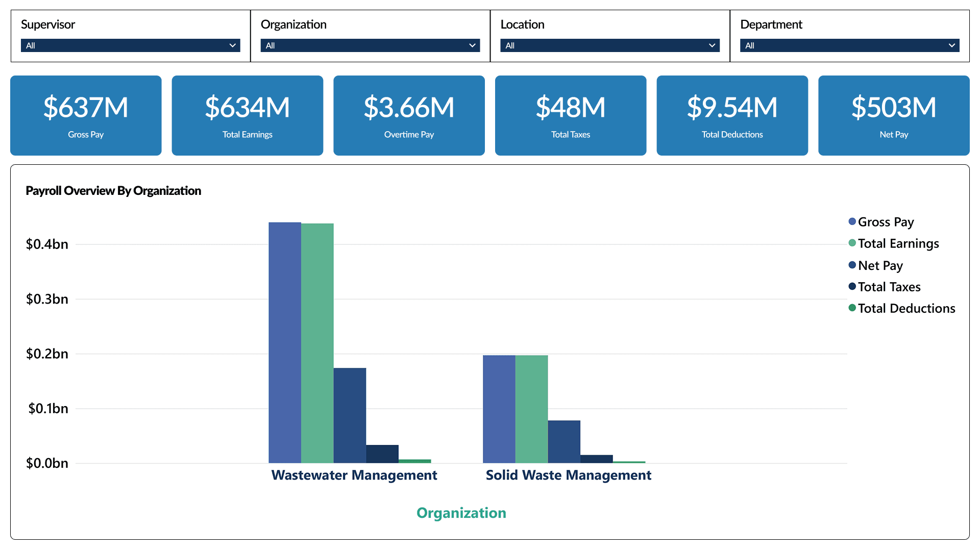Viewport: 980px width, 551px height.
Task: Click the Wastewater Management axis label
Action: point(354,475)
